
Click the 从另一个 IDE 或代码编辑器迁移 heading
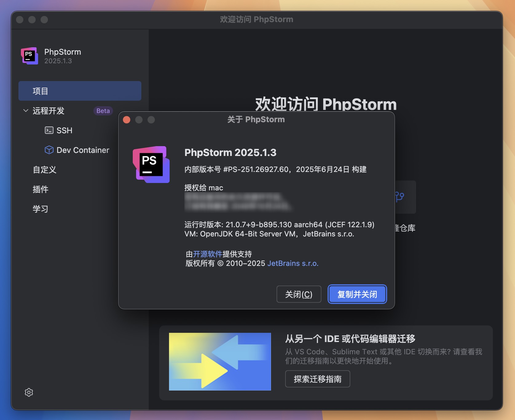click(350, 339)
